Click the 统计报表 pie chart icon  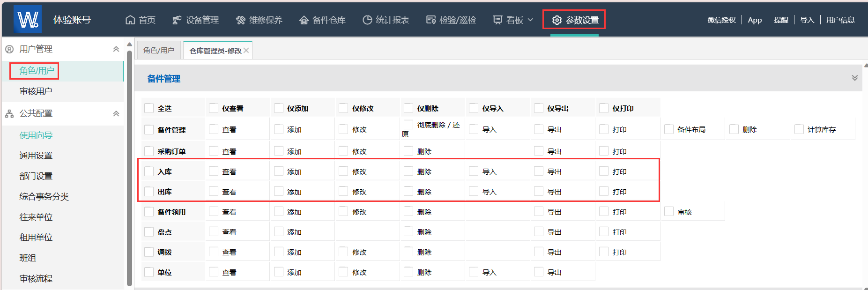coord(367,20)
